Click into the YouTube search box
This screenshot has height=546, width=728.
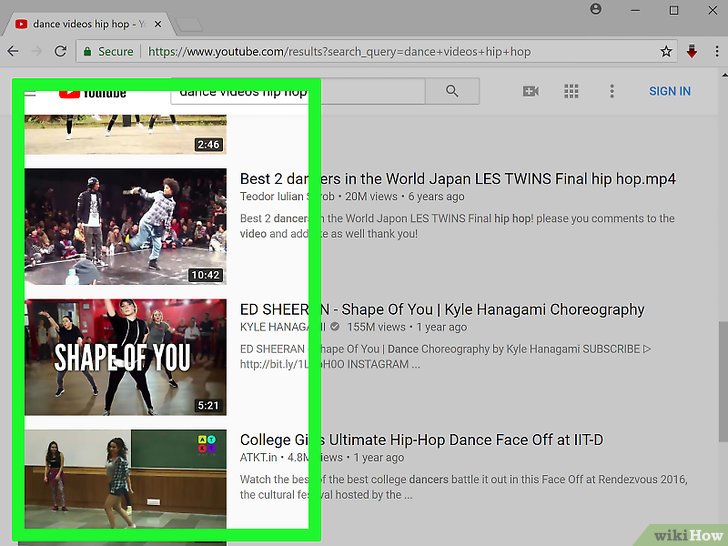pos(298,91)
